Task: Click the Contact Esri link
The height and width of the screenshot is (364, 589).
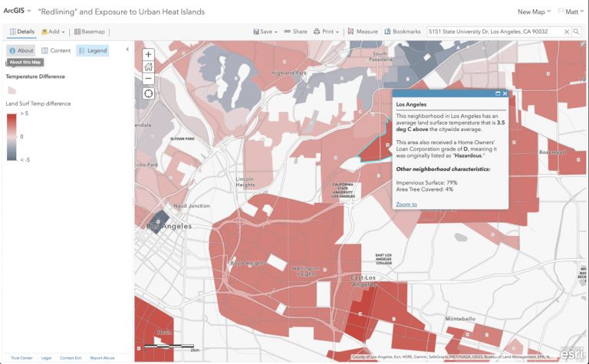Action: [71, 358]
